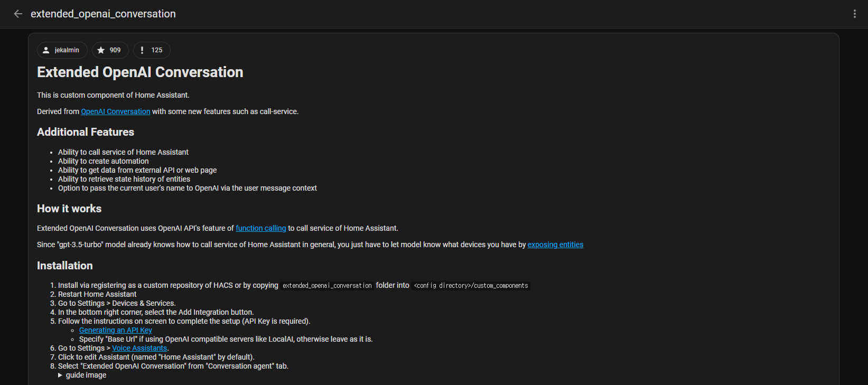The width and height of the screenshot is (868, 385).
Task: Open the OpenAI Conversation link
Action: coord(116,111)
